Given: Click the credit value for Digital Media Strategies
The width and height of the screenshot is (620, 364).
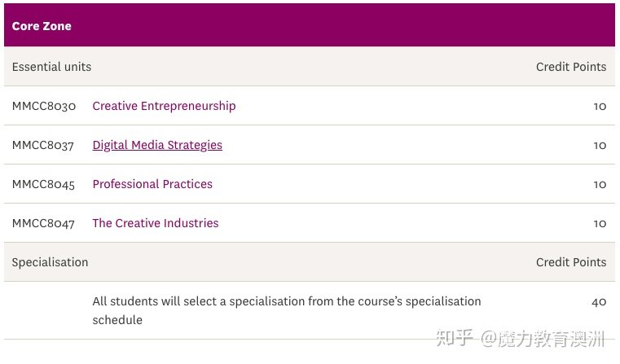Looking at the screenshot, I should [x=600, y=146].
